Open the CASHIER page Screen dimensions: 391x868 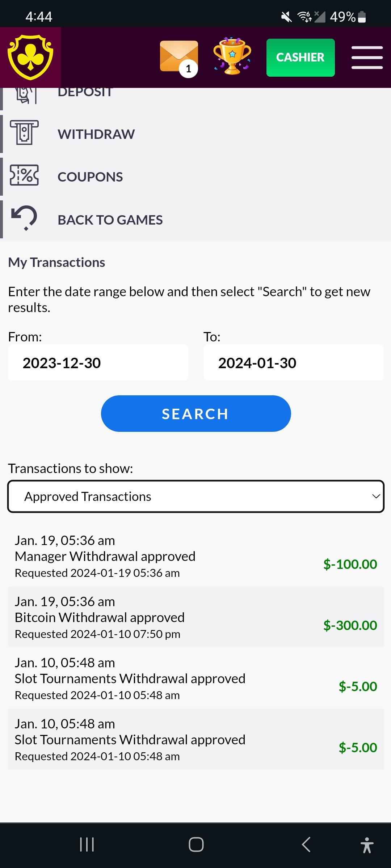[300, 58]
